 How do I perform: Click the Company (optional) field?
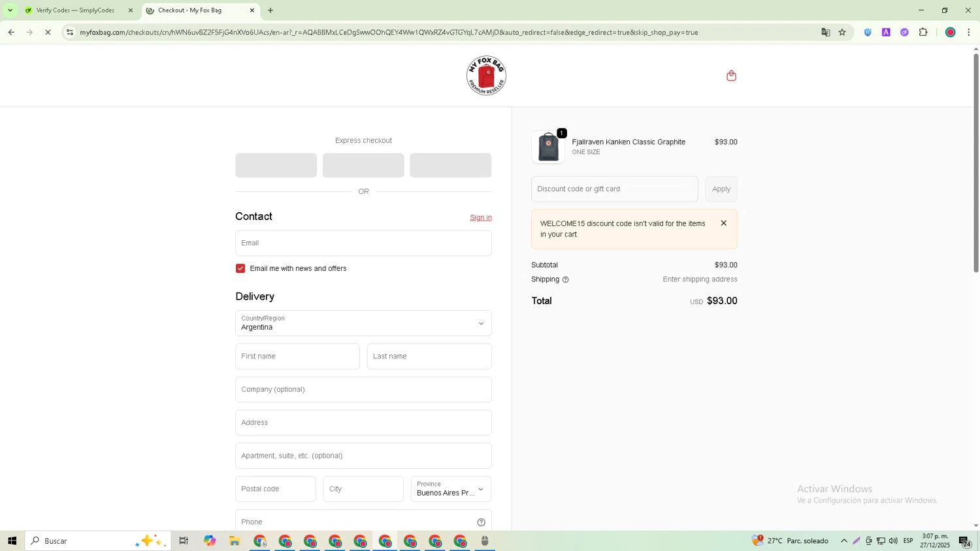[x=363, y=390]
